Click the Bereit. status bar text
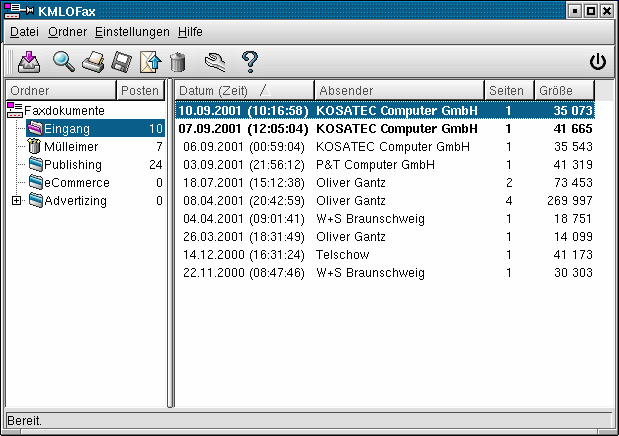The image size is (619, 436). 24,421
